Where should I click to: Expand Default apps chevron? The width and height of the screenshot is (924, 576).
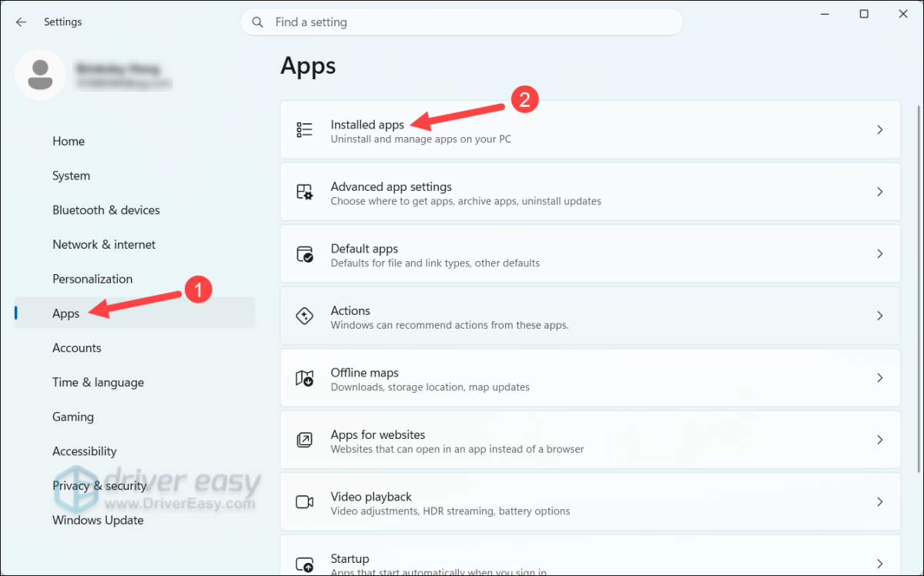[x=879, y=254]
